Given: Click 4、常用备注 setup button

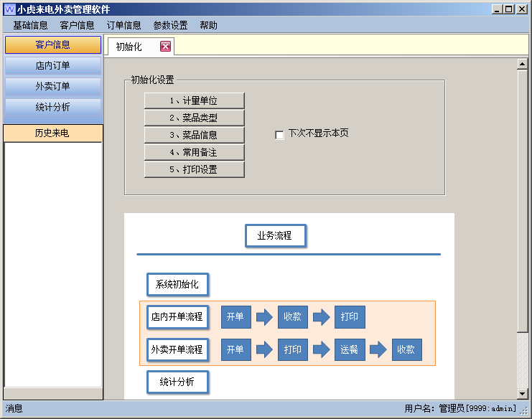Looking at the screenshot, I should click(x=194, y=152).
